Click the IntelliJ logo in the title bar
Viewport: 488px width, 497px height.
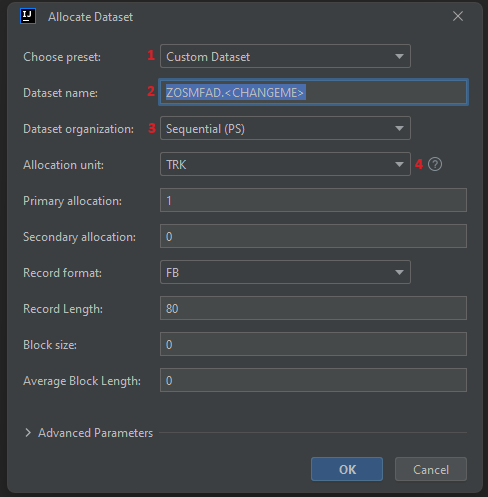click(28, 16)
